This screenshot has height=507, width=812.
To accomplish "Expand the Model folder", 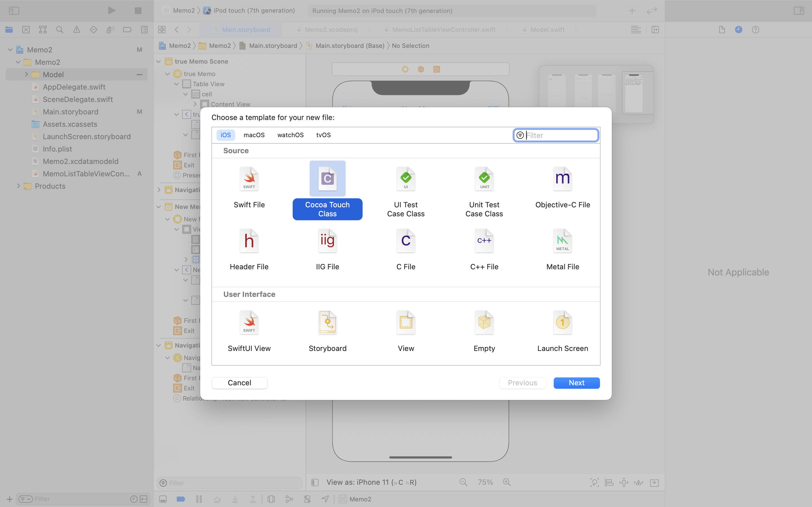I will click(26, 74).
